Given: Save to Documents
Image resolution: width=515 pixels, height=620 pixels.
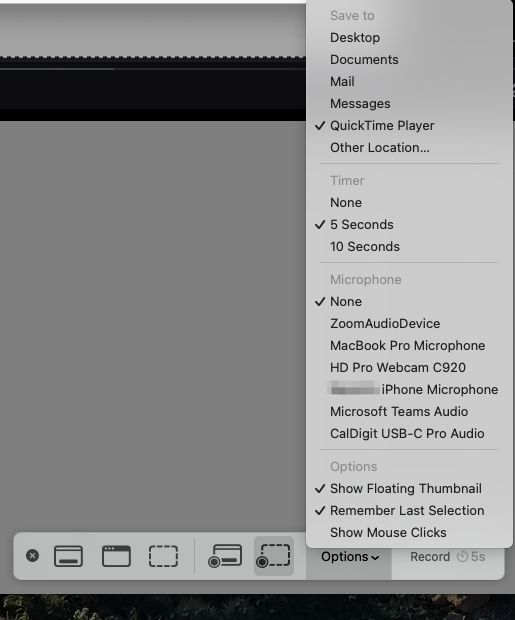Looking at the screenshot, I should pos(409,60).
